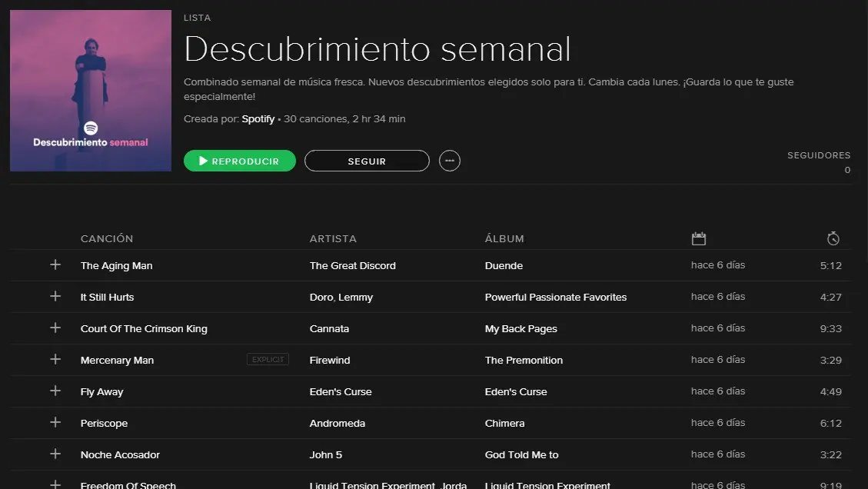Toggle save on "Freedom Of Speech"
868x489 pixels.
click(55, 484)
